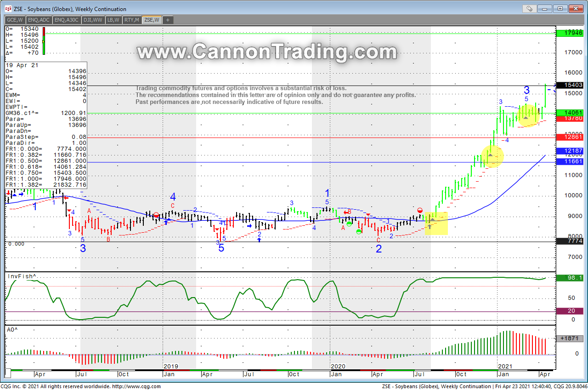Click the red circle marker near December 2018

156,215
